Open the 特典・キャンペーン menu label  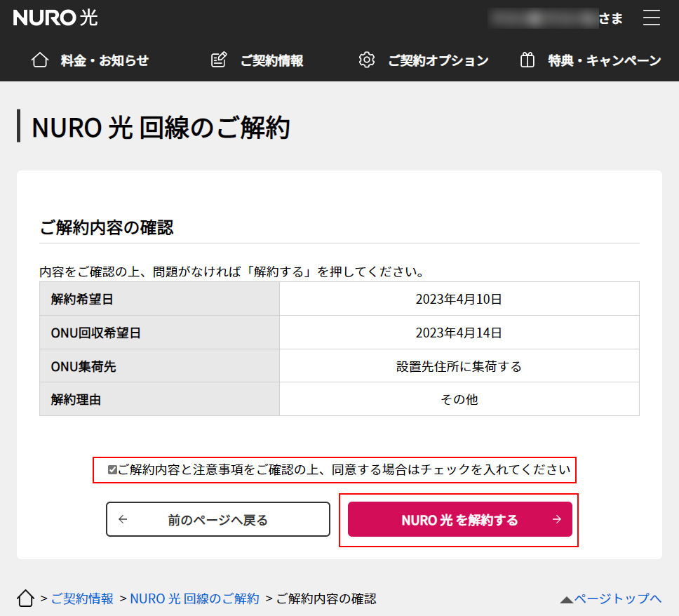(604, 60)
